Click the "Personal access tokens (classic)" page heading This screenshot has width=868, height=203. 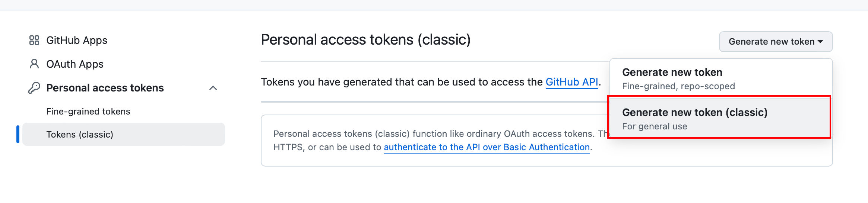click(x=365, y=40)
